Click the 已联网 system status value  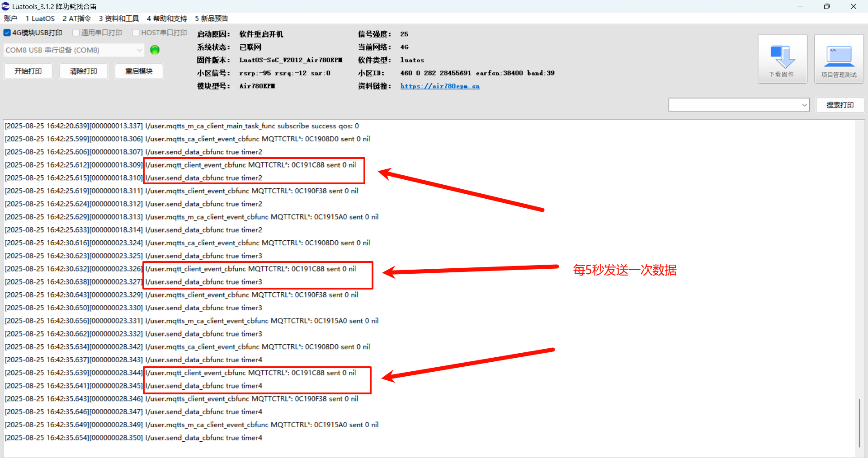pos(250,47)
